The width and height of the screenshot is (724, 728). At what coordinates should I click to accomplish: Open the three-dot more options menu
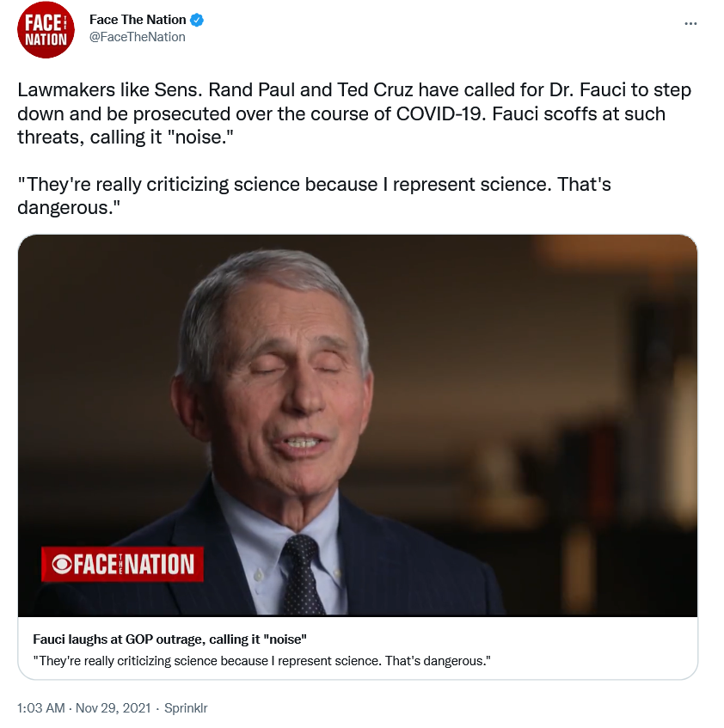tap(690, 23)
